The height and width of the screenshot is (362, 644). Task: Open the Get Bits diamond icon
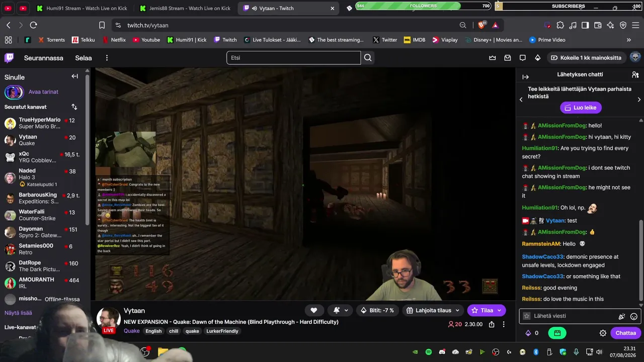point(538,58)
